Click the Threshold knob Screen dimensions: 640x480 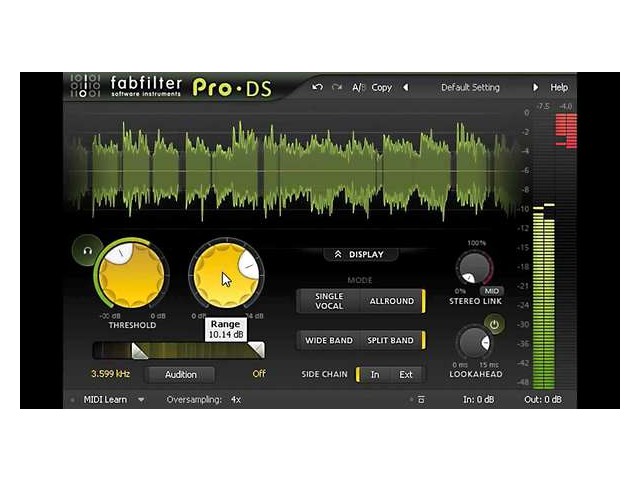click(x=131, y=275)
